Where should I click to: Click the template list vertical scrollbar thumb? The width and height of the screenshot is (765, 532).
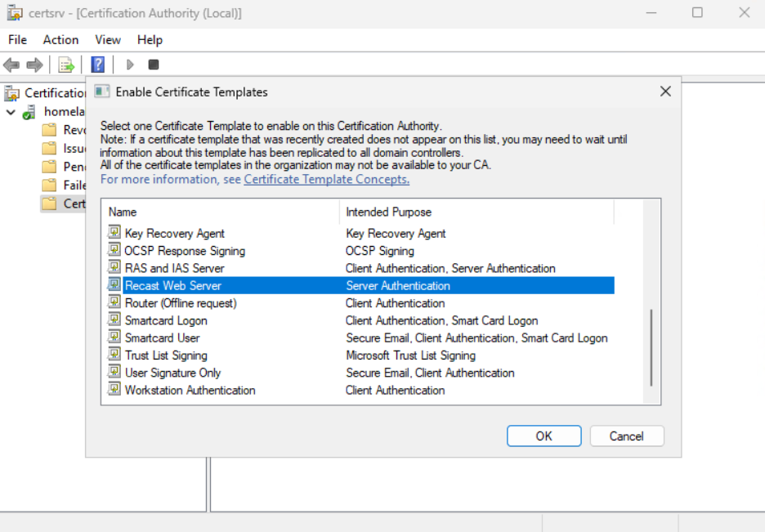[x=651, y=347]
